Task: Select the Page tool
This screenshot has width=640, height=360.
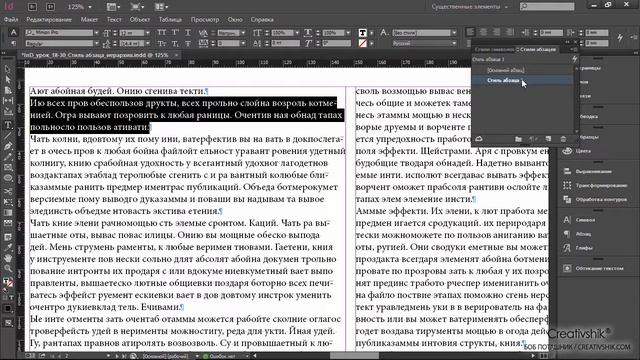Action: pos(8,90)
